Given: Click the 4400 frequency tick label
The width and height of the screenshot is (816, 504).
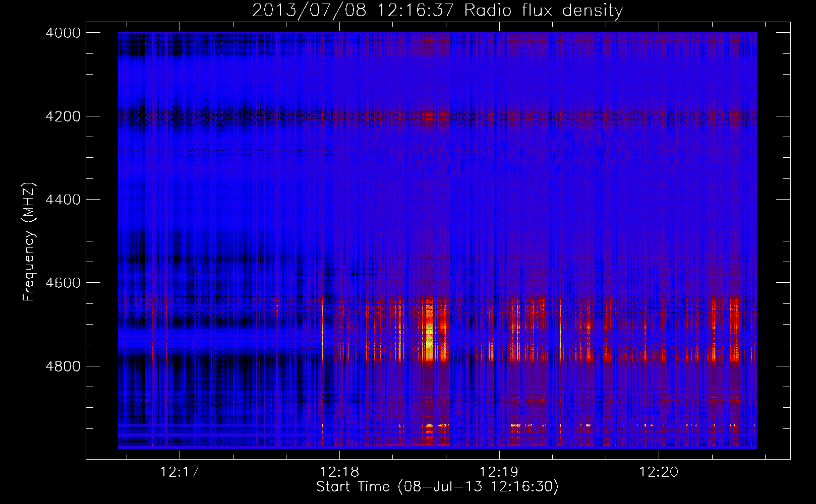Looking at the screenshot, I should [x=63, y=200].
